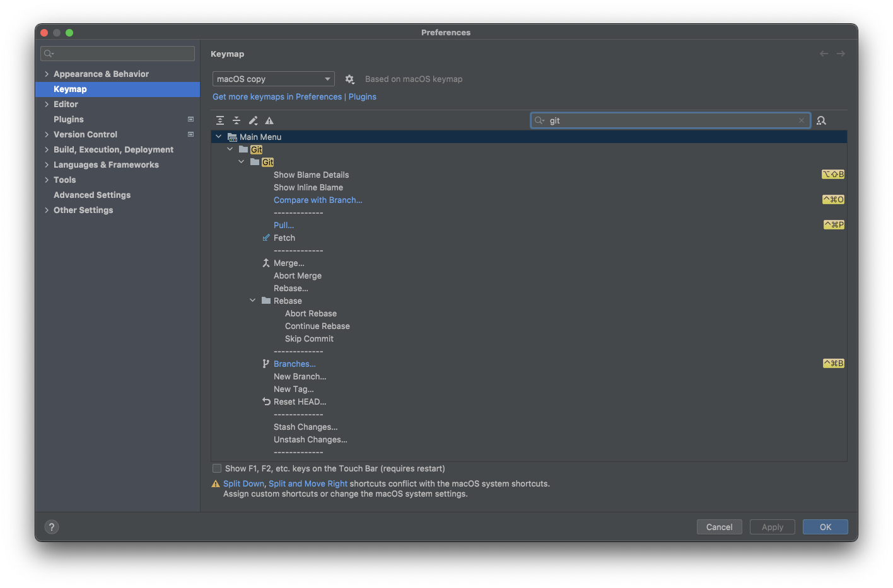Select the Pull... action row
Image resolution: width=893 pixels, height=588 pixels.
tap(284, 225)
